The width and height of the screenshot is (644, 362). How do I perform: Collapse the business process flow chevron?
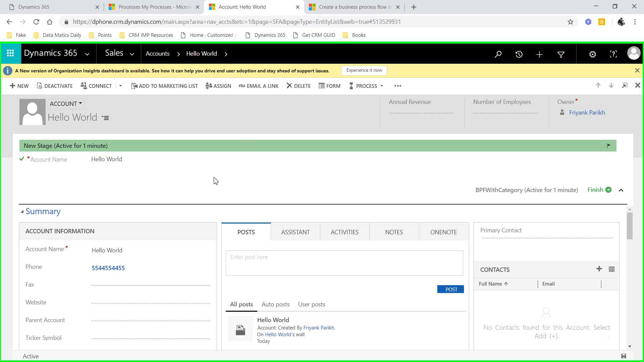pyautogui.click(x=621, y=190)
